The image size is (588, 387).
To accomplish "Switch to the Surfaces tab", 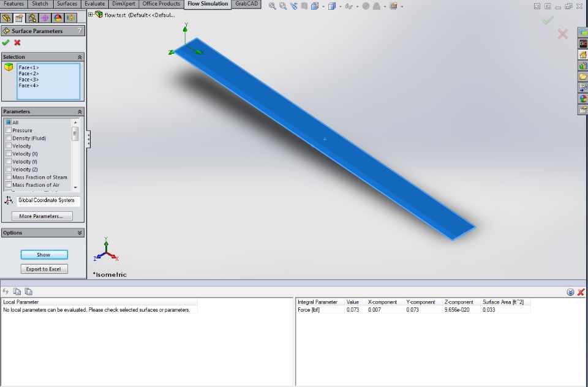I will pos(67,4).
